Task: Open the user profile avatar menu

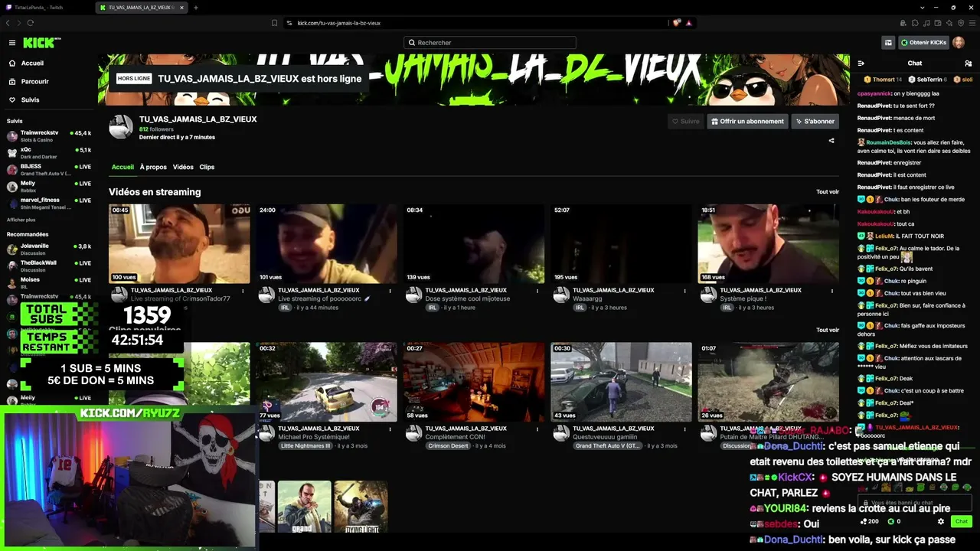Action: click(959, 43)
